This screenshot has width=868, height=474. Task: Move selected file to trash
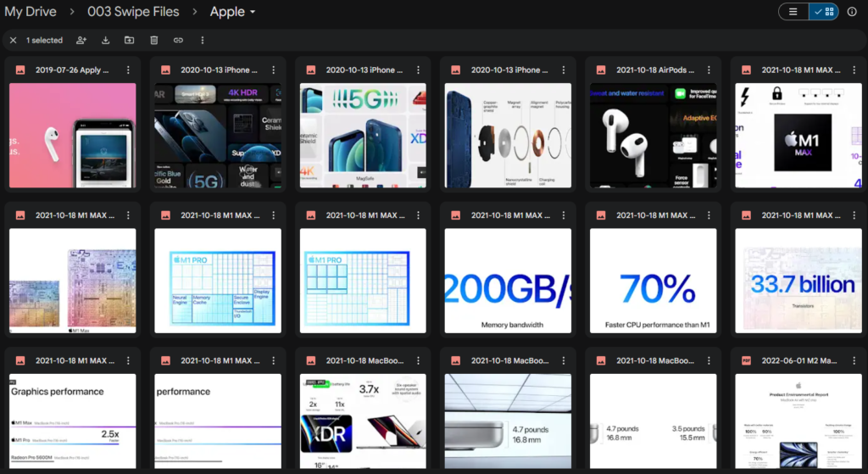(x=153, y=40)
